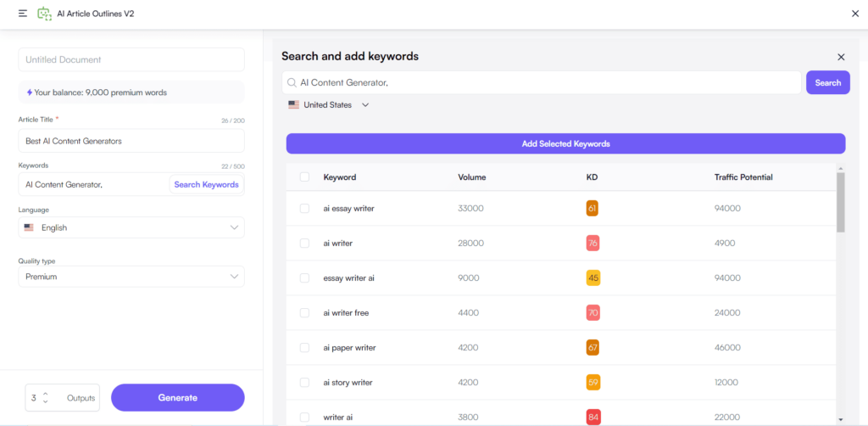This screenshot has height=426, width=868.
Task: Close the AI Article Outlines window
Action: coord(855,14)
